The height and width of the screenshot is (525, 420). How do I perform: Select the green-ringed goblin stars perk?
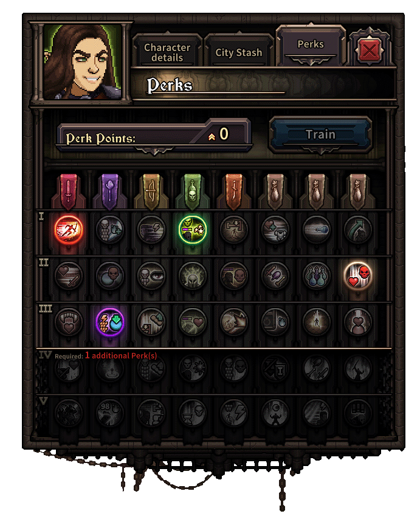[x=193, y=230]
